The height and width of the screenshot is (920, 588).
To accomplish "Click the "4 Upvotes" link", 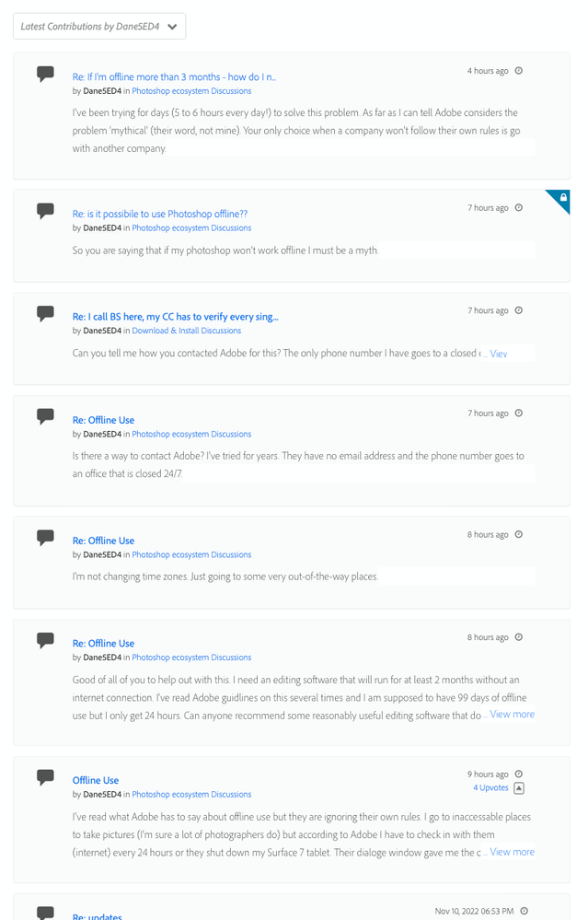I will pyautogui.click(x=490, y=788).
